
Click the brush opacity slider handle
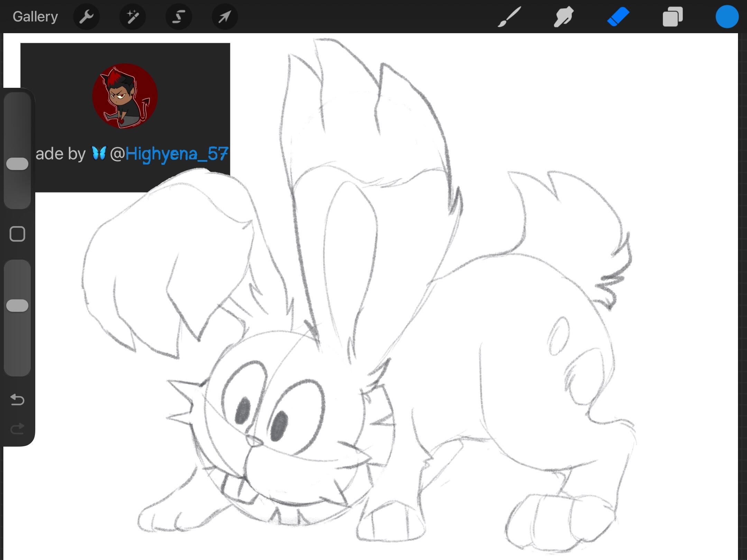point(17,306)
